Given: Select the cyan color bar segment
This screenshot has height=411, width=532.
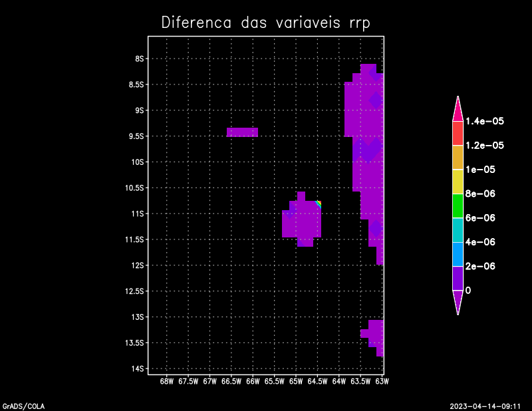Looking at the screenshot, I should click(458, 229).
